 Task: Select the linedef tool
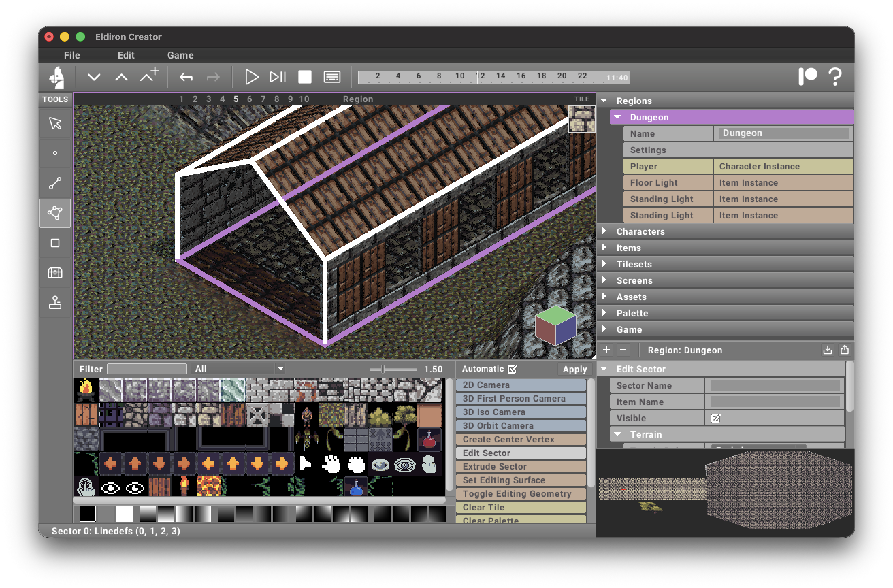click(55, 183)
